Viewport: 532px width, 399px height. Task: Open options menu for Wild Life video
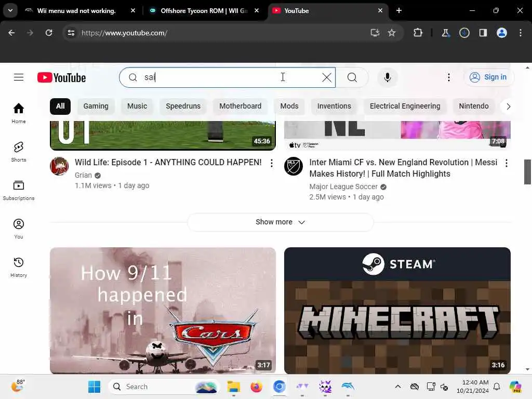271,163
